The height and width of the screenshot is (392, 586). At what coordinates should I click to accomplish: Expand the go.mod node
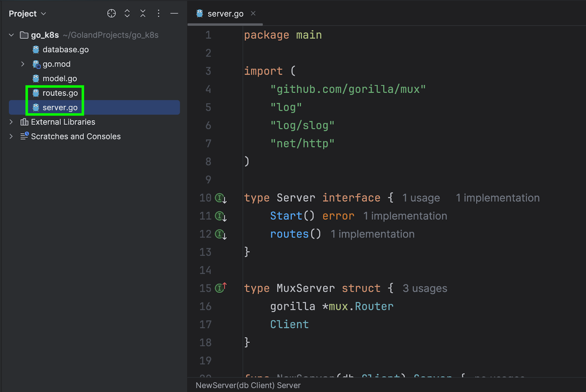point(23,64)
